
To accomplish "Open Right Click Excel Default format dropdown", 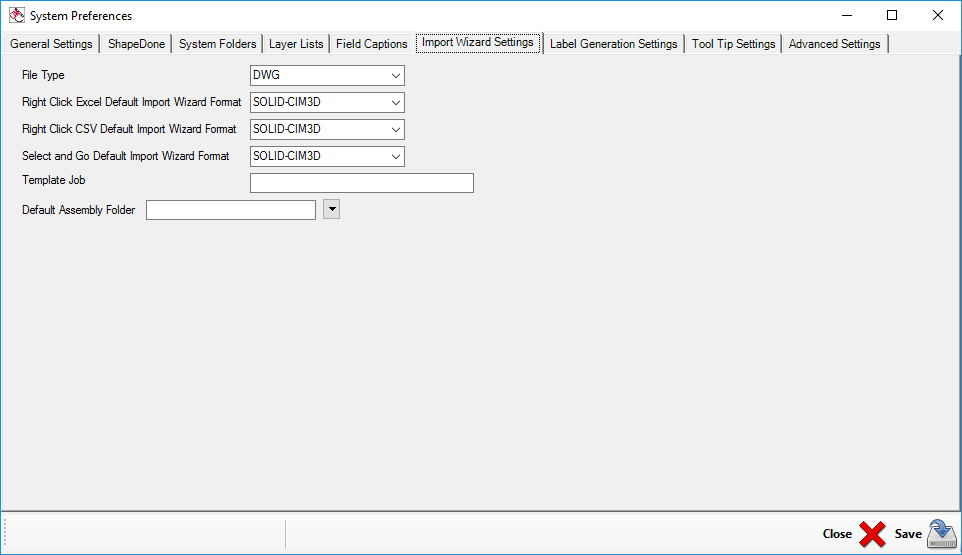I will [396, 102].
